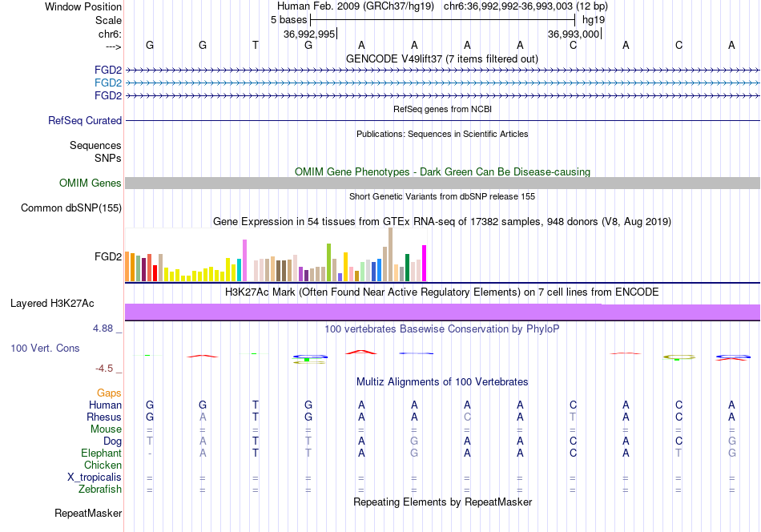The image size is (761, 532).
Task: Open the OMIM Gene Phenotypes track title
Action: pyautogui.click(x=442, y=171)
